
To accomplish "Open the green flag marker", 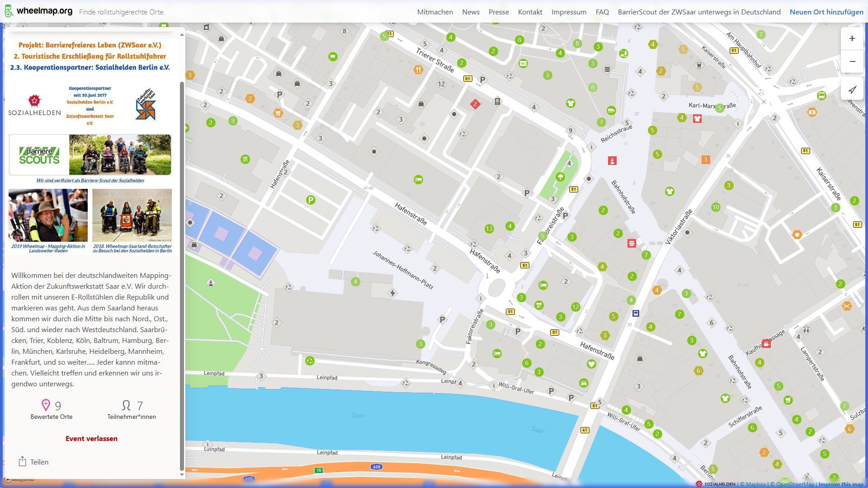I will 333,57.
